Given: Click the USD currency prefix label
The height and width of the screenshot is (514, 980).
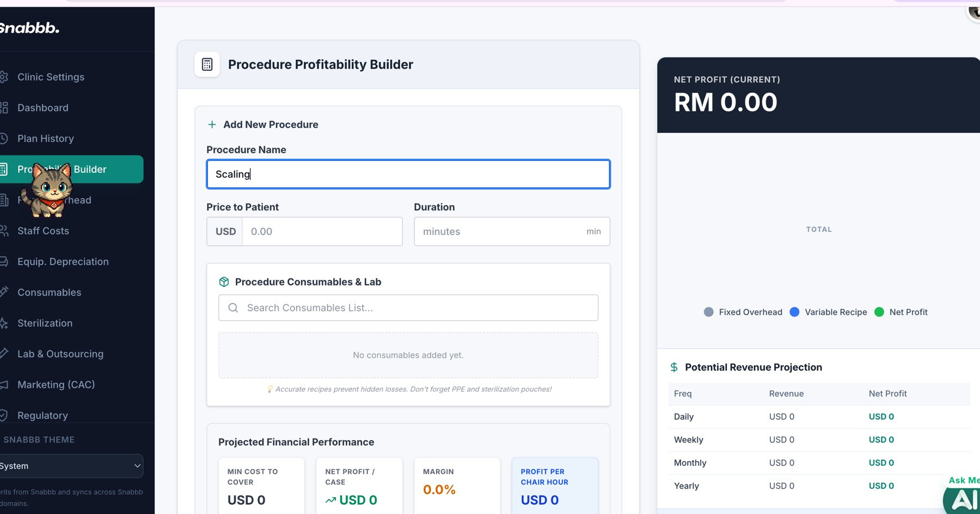Looking at the screenshot, I should point(225,232).
